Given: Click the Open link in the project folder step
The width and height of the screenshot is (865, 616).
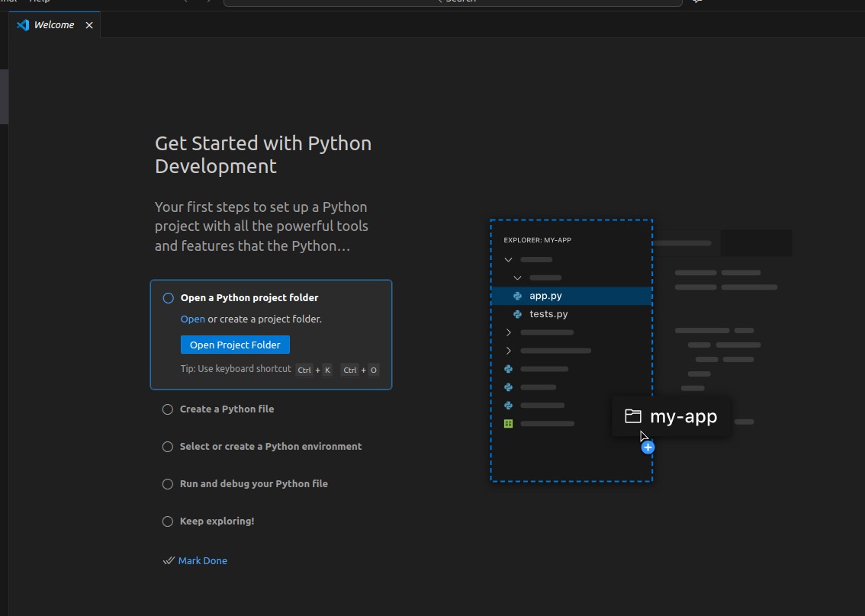Looking at the screenshot, I should pyautogui.click(x=193, y=319).
